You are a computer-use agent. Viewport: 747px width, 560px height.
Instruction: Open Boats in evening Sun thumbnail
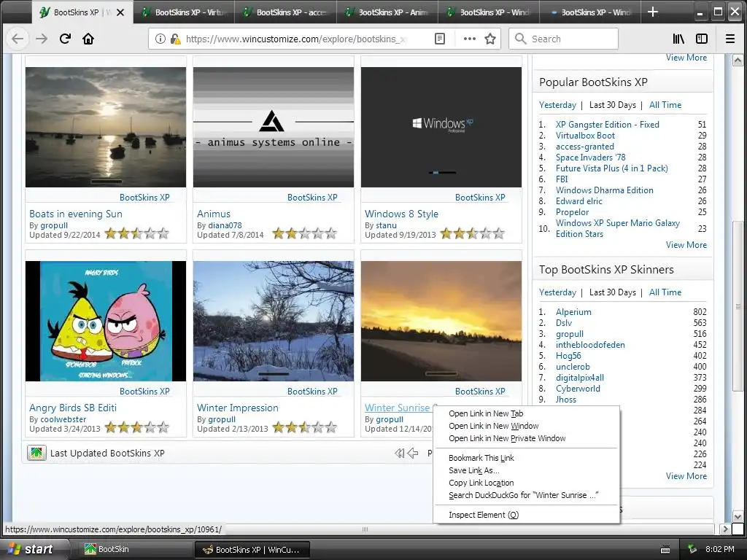pos(106,127)
